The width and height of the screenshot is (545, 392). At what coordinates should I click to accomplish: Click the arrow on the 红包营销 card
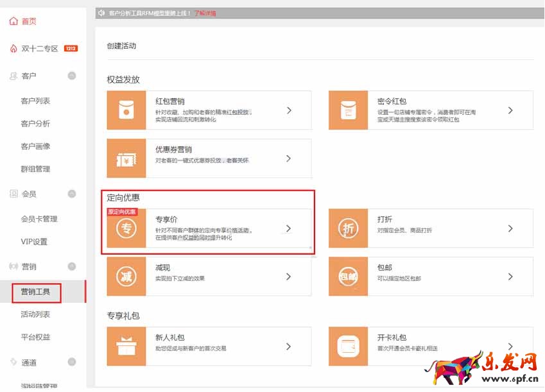point(289,110)
